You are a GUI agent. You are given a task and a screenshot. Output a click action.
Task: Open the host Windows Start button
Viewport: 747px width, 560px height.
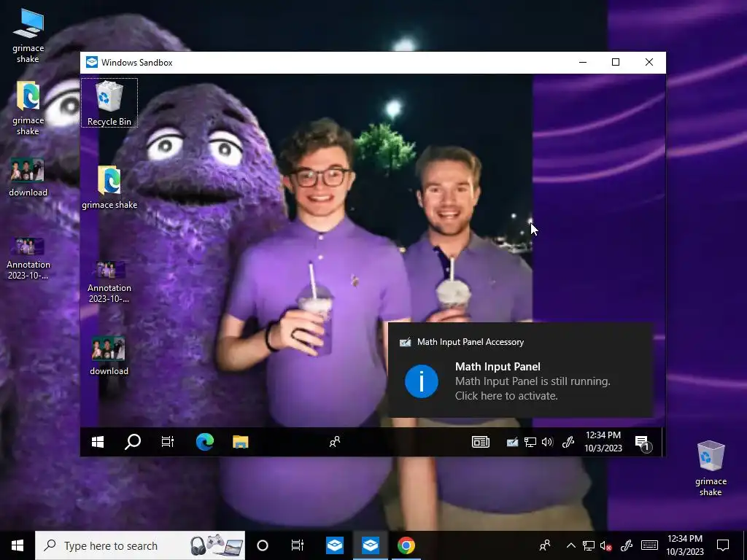click(x=18, y=545)
